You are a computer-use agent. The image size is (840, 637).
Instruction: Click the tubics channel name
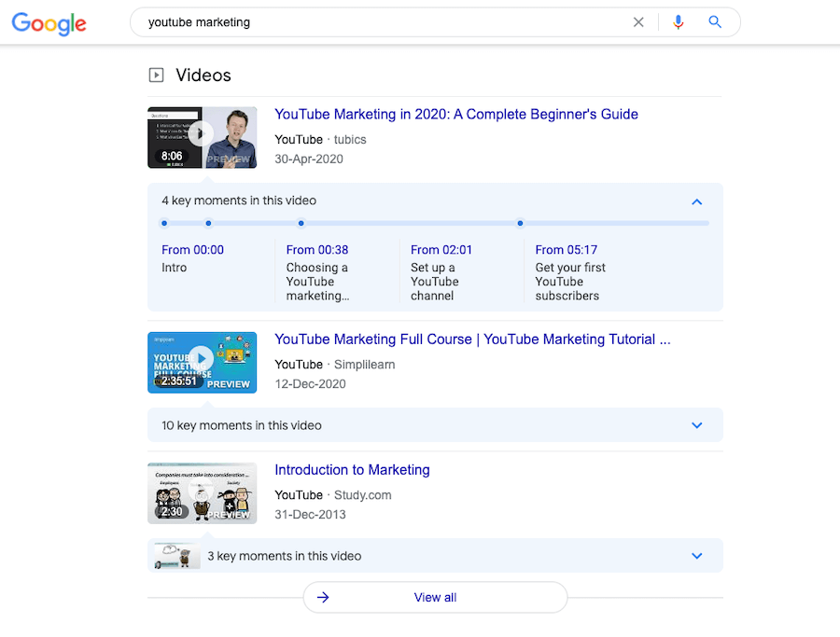click(350, 140)
